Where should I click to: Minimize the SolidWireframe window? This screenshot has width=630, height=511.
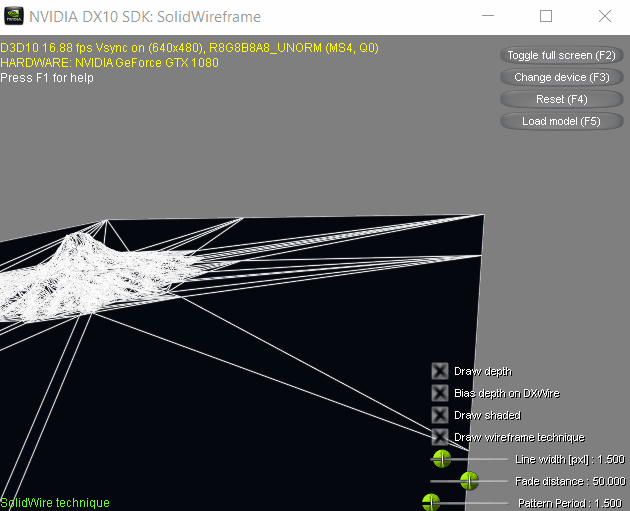click(488, 17)
